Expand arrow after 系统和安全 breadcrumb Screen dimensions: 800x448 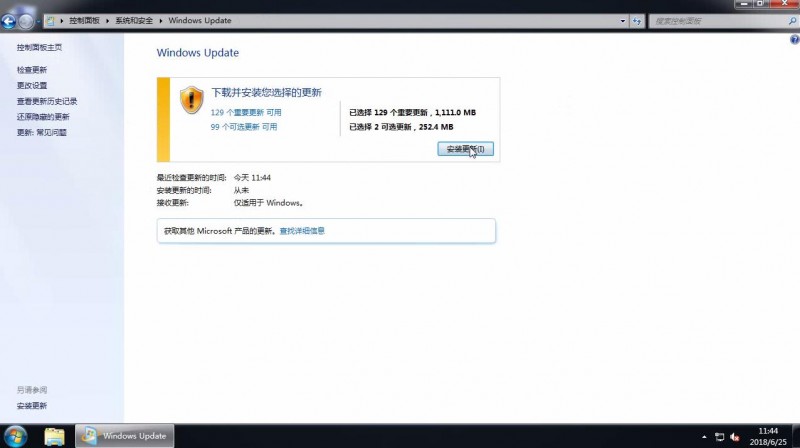(x=161, y=21)
